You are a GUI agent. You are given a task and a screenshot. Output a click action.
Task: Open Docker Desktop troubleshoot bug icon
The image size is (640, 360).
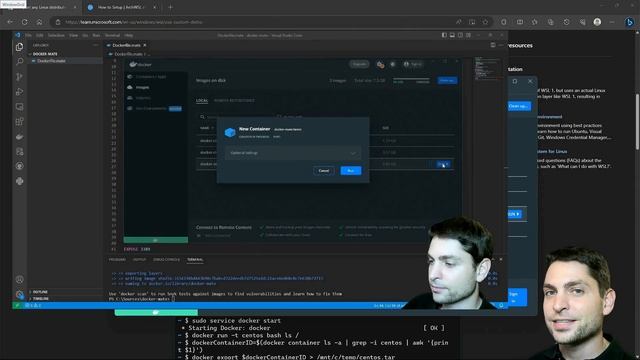tap(380, 64)
